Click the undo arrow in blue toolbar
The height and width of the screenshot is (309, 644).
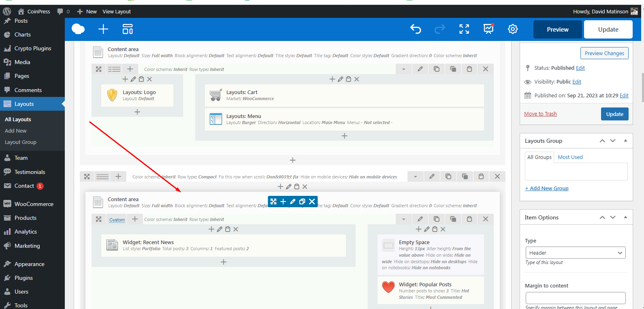416,29
